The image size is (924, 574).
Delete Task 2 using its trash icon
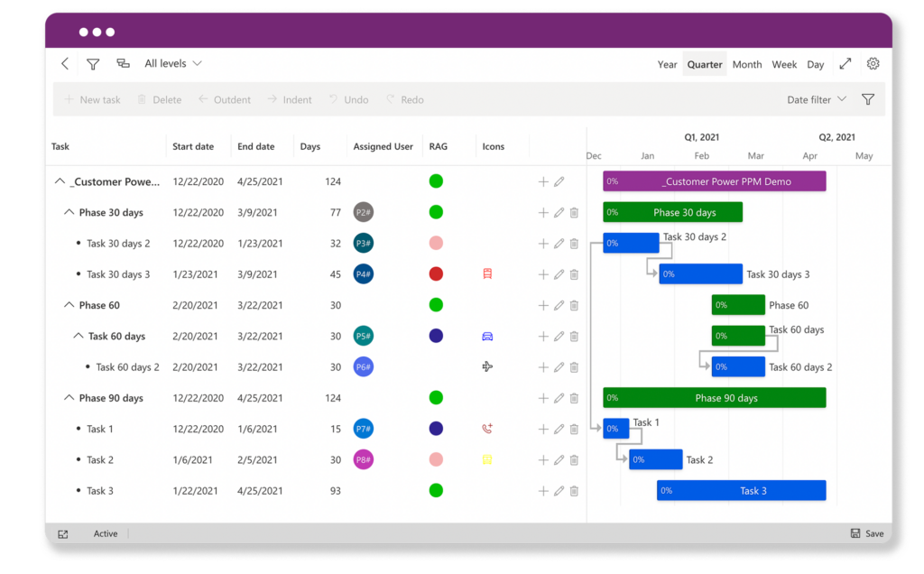pos(574,459)
